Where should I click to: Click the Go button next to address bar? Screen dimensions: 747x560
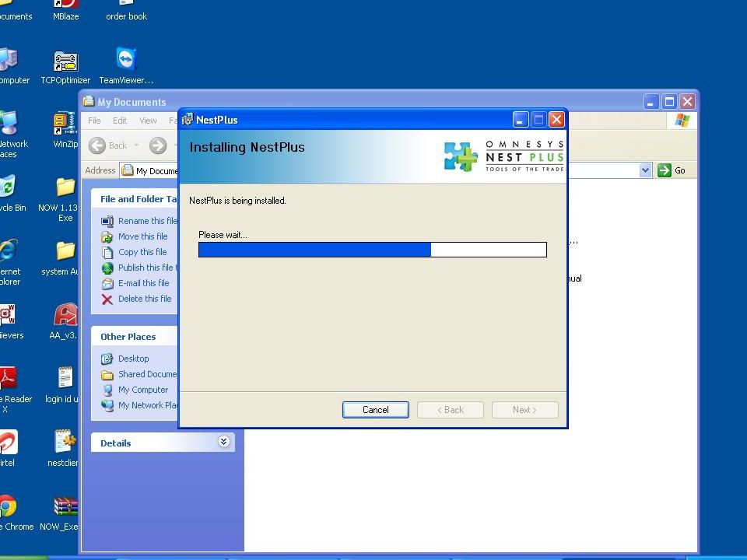[672, 170]
